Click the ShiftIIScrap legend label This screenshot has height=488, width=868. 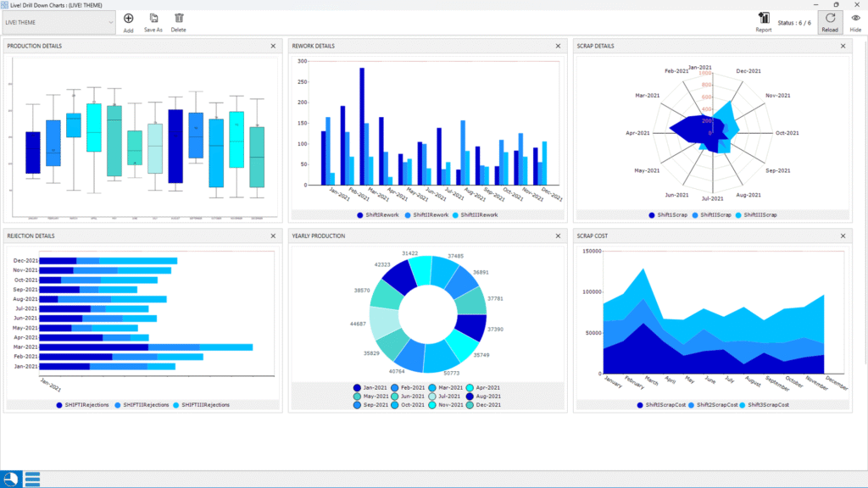pyautogui.click(x=714, y=215)
